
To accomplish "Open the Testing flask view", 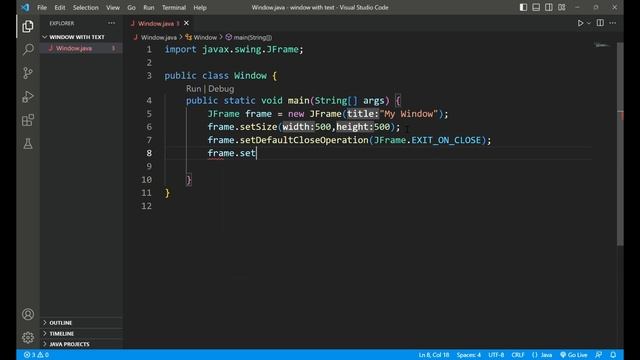I will (28, 144).
